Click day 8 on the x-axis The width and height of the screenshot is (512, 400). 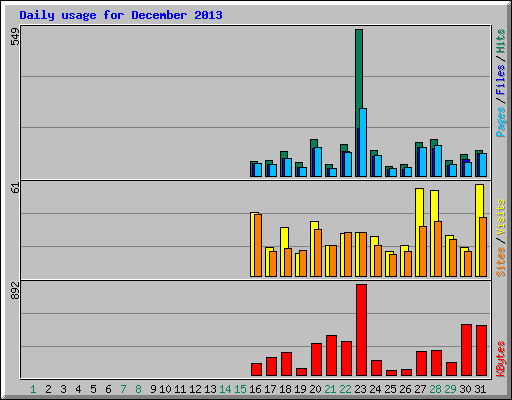click(x=138, y=389)
